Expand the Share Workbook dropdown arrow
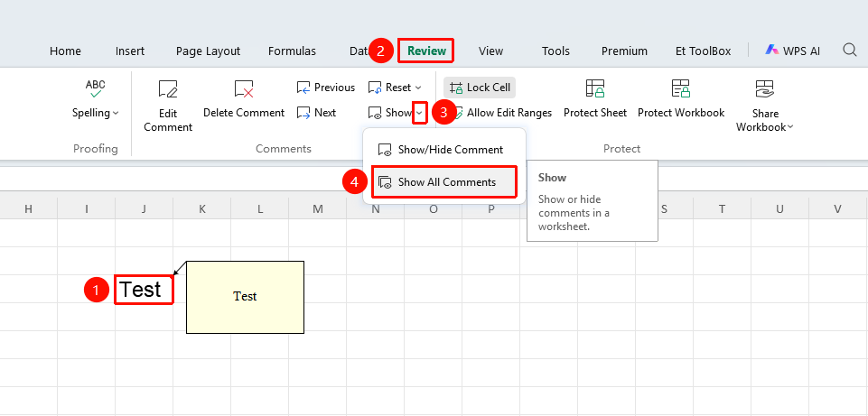This screenshot has width=868, height=416. [790, 127]
